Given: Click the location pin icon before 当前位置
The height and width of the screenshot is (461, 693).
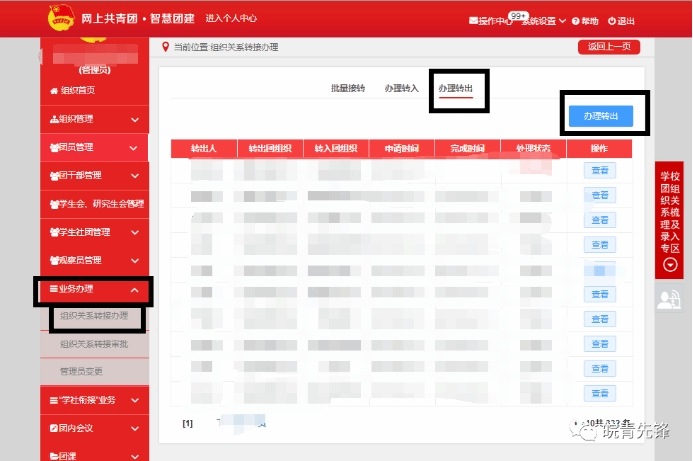Looking at the screenshot, I should (x=165, y=47).
